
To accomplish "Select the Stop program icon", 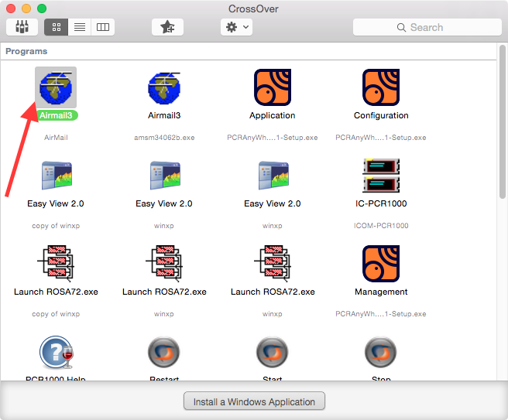I will (381, 353).
